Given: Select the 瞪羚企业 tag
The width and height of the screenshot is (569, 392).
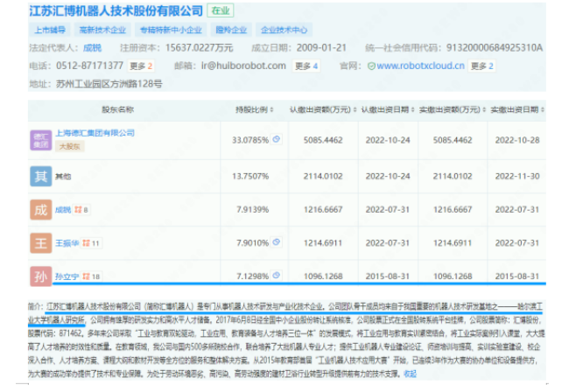Looking at the screenshot, I should click(x=231, y=30).
